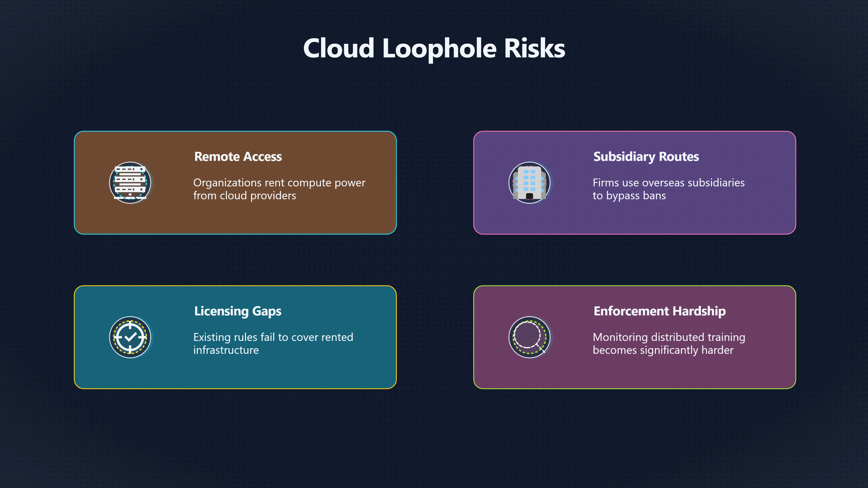
Task: Select the 'Enforcement Hardship' heading
Action: [659, 311]
